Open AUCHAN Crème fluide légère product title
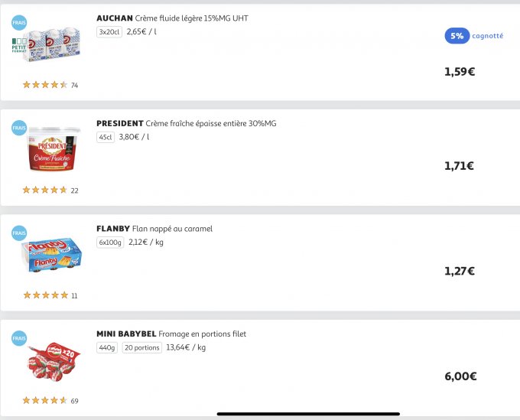 pyautogui.click(x=172, y=18)
